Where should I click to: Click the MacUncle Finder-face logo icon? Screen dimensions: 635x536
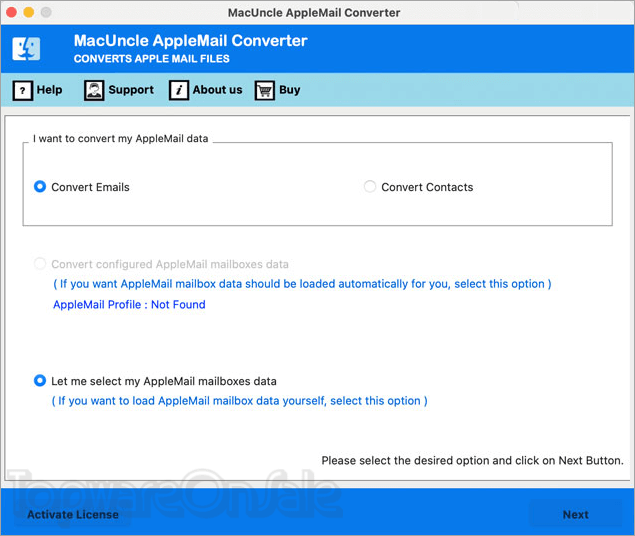(x=26, y=49)
